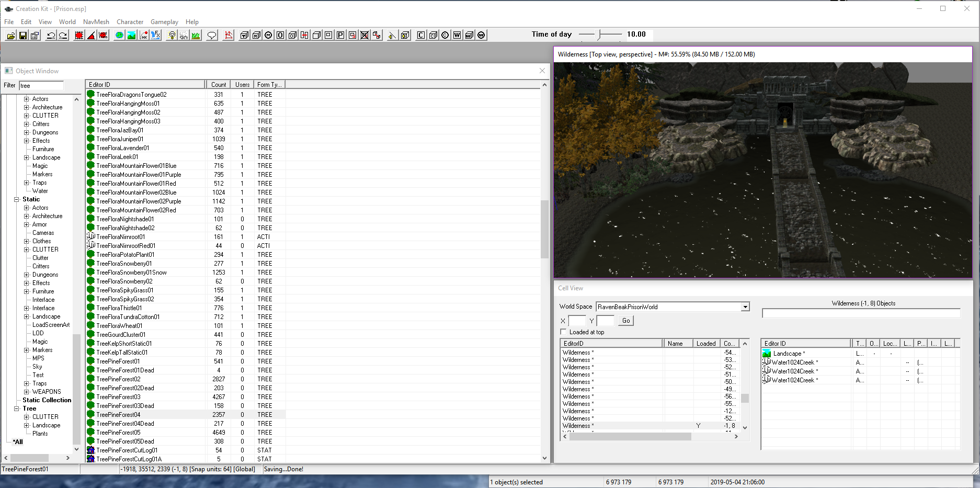Screen dimensions: 980x488
Task: Focus the X coordinate field
Action: [x=577, y=321]
